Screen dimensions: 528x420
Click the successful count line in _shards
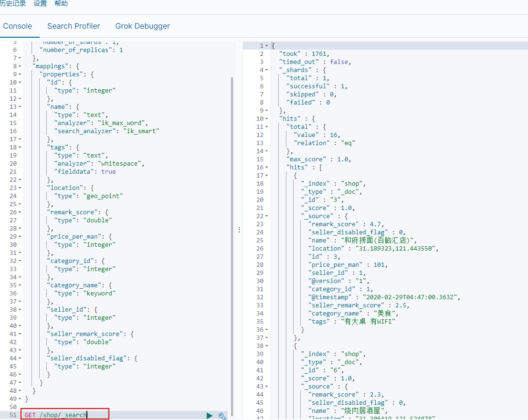[x=317, y=86]
